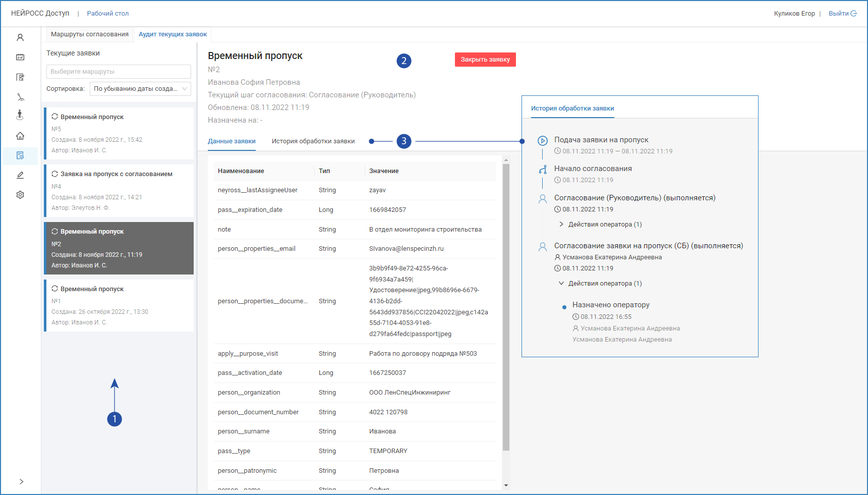
Task: Click the pencil edit sidebar icon
Action: click(x=20, y=175)
